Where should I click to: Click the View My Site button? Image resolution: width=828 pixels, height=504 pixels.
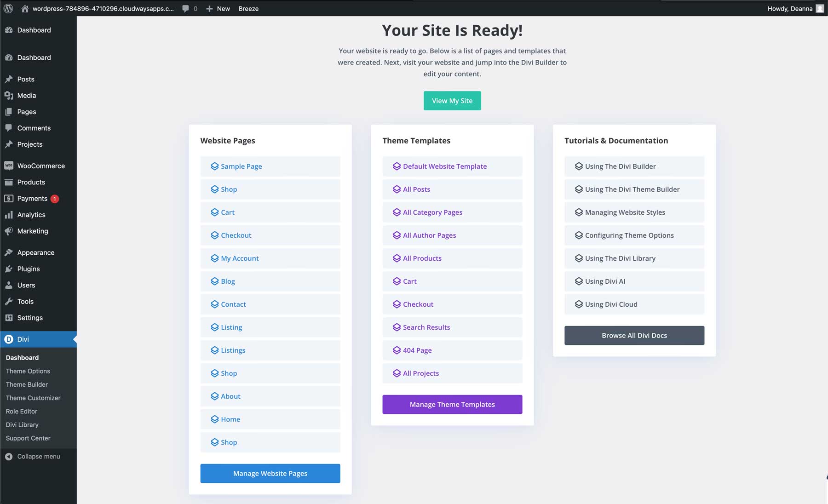tap(452, 100)
